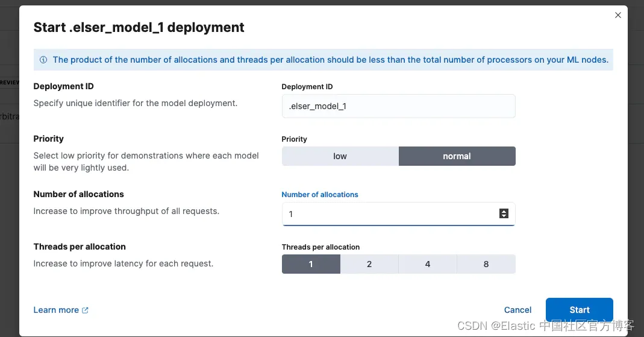Click the 'Threads per allocation' label above the buttons
This screenshot has height=337, width=644.
tap(320, 247)
